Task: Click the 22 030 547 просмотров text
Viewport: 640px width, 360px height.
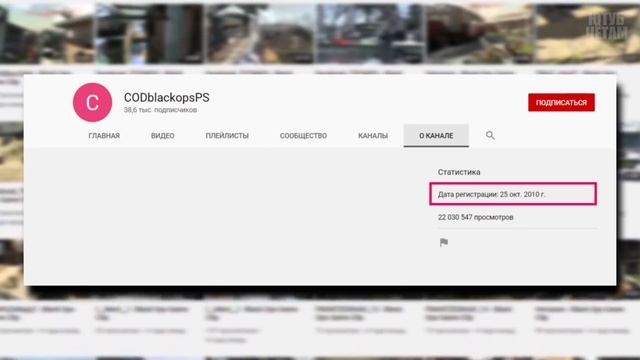Action: pos(476,217)
